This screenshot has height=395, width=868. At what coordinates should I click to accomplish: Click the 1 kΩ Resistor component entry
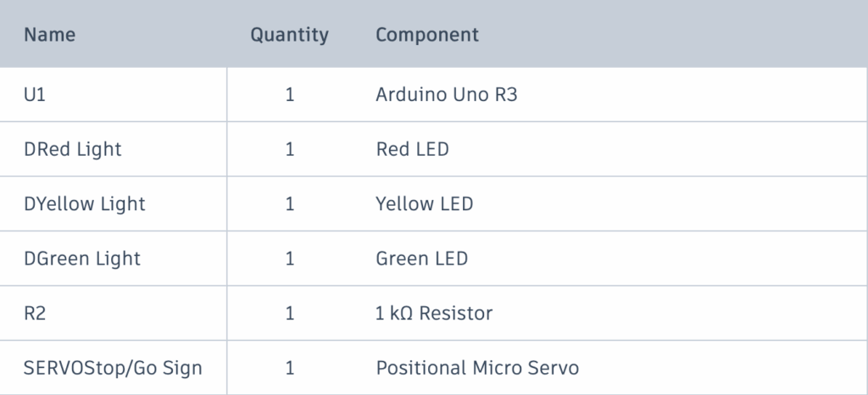tap(434, 314)
